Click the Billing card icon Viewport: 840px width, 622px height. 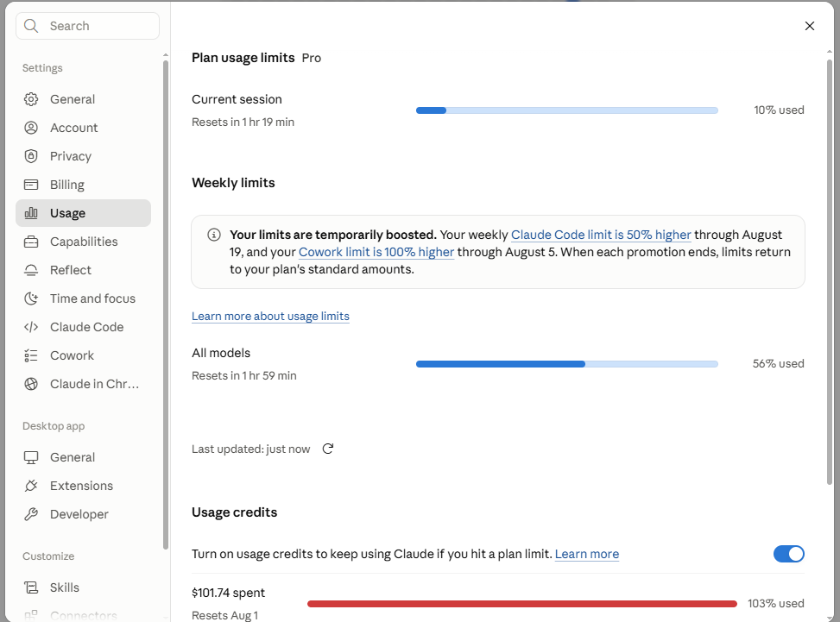31,185
